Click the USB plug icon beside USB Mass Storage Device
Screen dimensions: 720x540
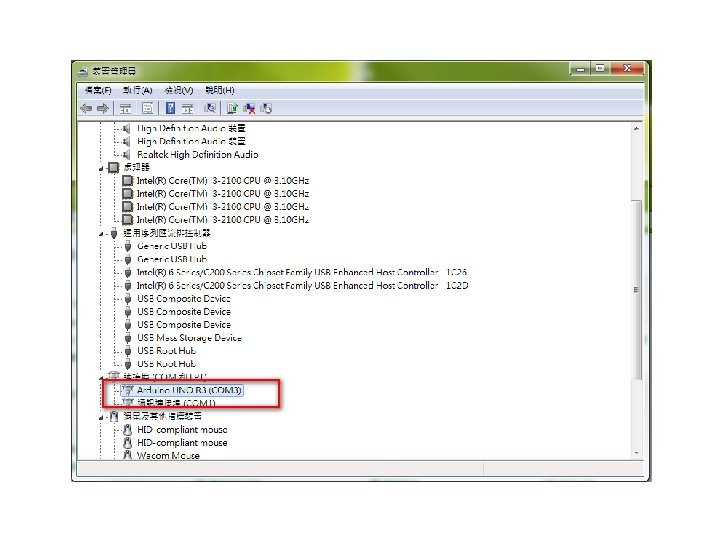click(128, 338)
